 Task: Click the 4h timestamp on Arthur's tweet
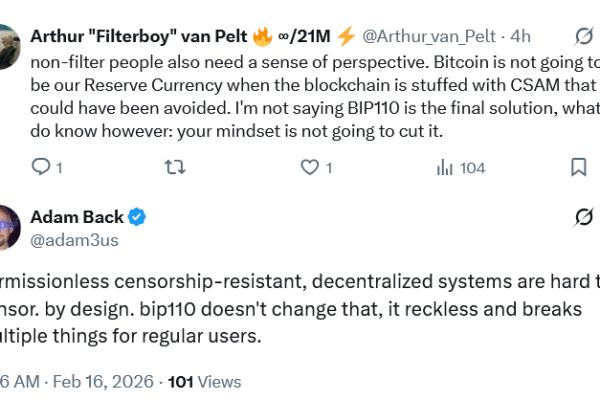click(x=521, y=37)
